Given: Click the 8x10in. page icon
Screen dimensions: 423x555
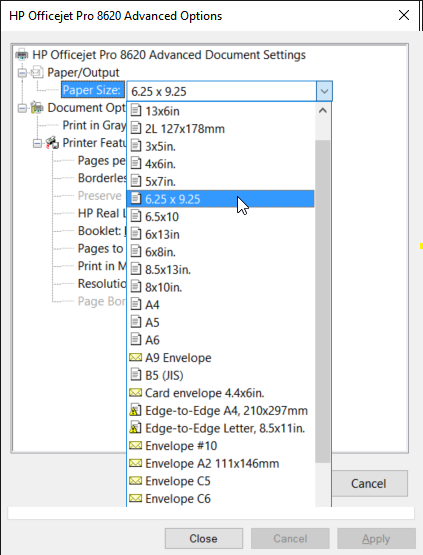Looking at the screenshot, I should pyautogui.click(x=136, y=286).
